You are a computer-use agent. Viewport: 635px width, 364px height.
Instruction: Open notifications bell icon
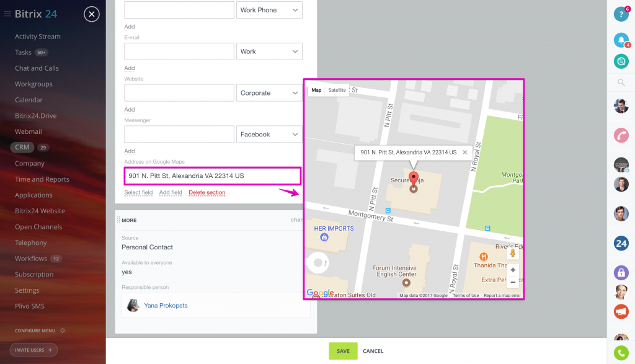point(621,40)
